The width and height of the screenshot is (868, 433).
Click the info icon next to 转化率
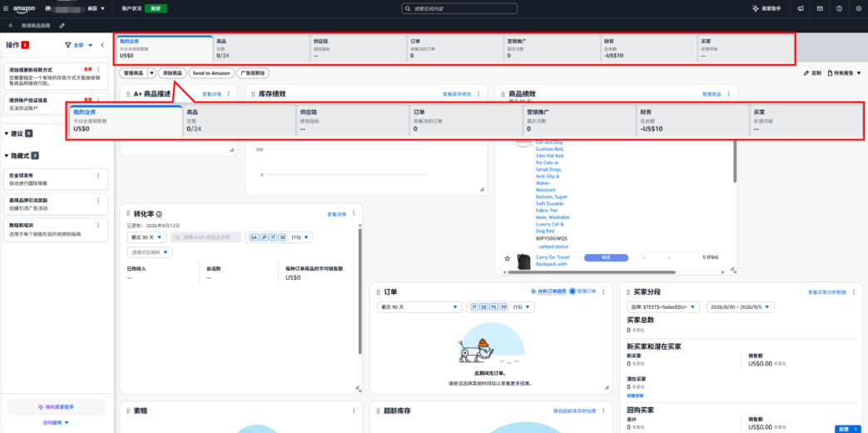(x=159, y=214)
